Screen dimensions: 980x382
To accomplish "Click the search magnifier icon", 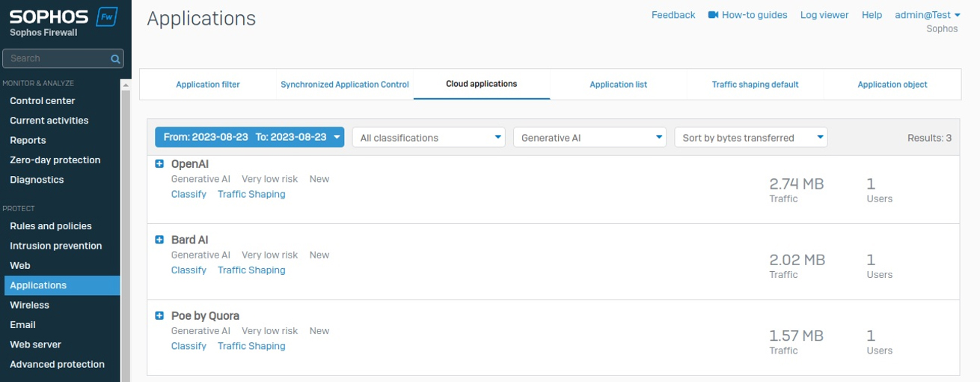I will pyautogui.click(x=115, y=58).
